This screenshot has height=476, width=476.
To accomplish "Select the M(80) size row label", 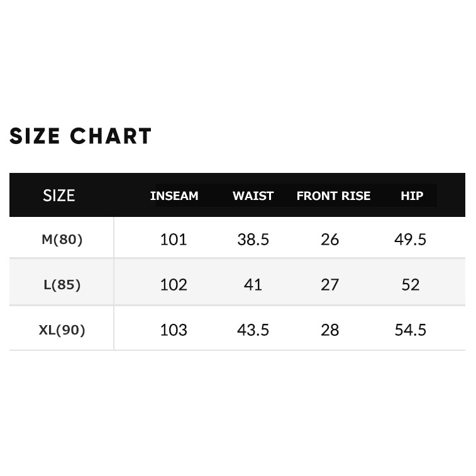I will 62,240.
